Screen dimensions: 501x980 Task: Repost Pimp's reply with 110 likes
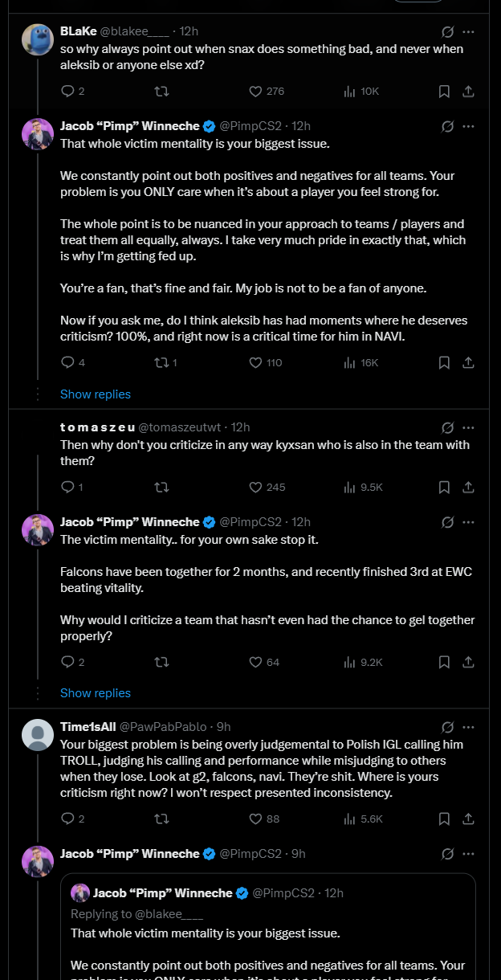coord(161,362)
